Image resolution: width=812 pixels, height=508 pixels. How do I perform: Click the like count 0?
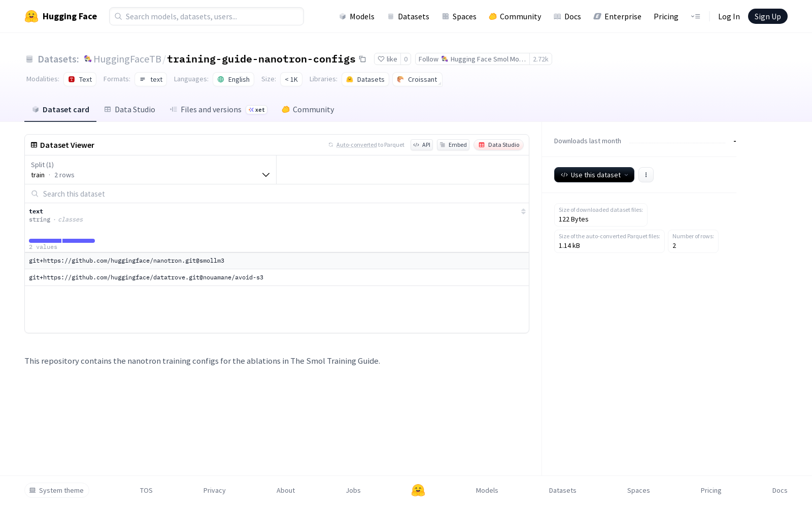click(406, 59)
